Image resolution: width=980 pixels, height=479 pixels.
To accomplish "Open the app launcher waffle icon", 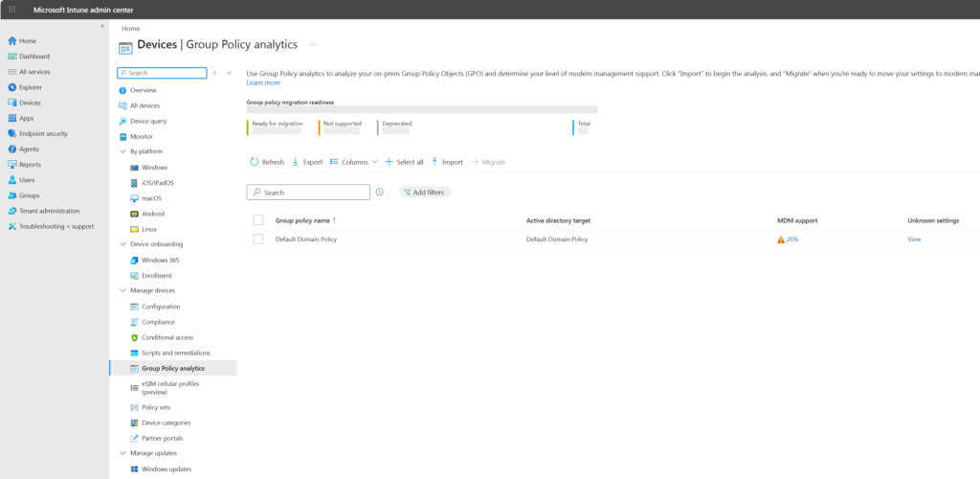I will coord(11,10).
